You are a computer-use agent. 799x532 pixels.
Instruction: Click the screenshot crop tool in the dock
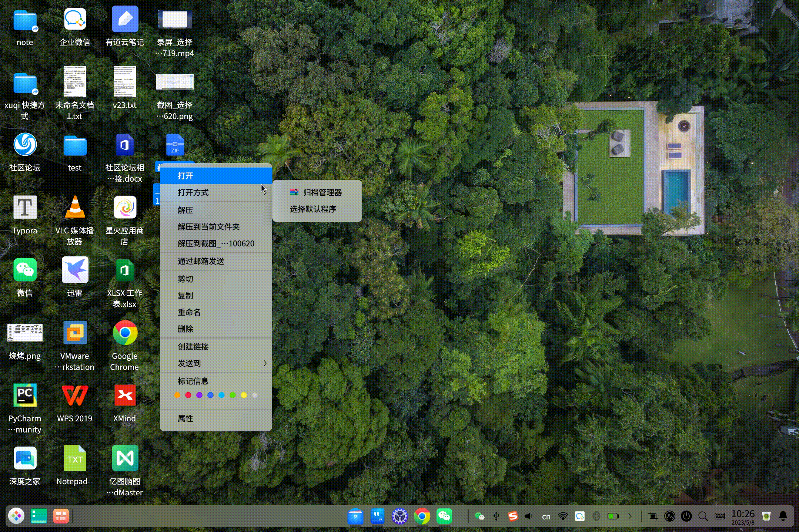pyautogui.click(x=653, y=516)
